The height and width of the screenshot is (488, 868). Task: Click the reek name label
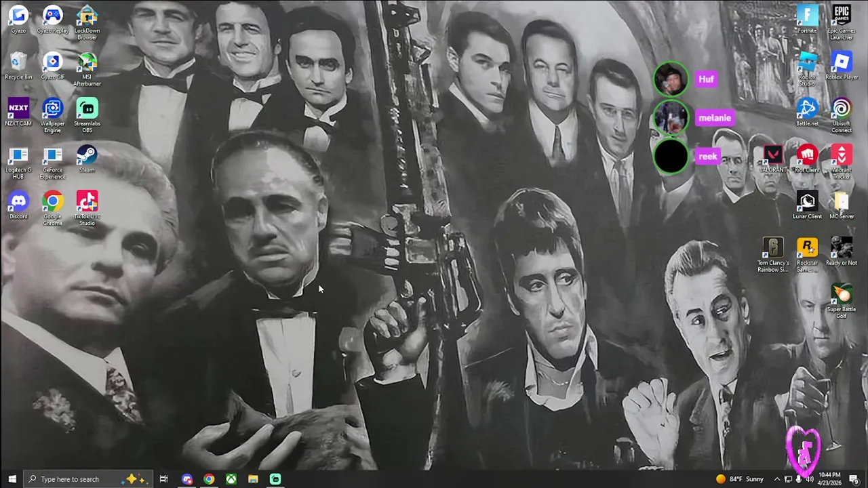(707, 157)
